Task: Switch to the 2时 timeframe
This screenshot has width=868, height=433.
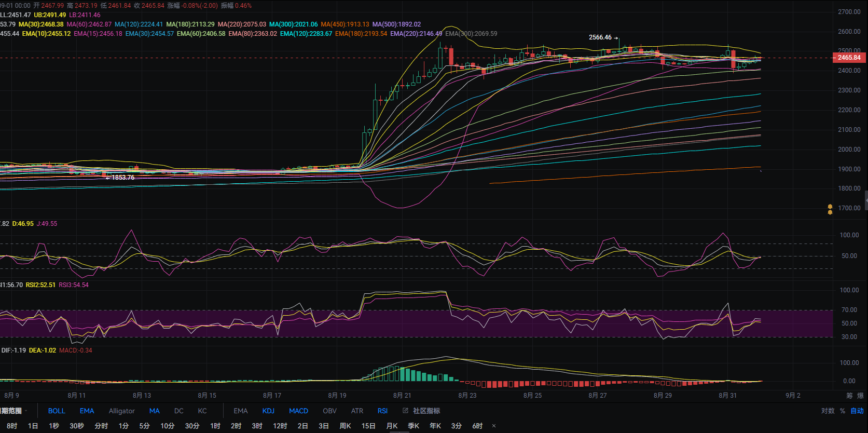Action: 236,426
